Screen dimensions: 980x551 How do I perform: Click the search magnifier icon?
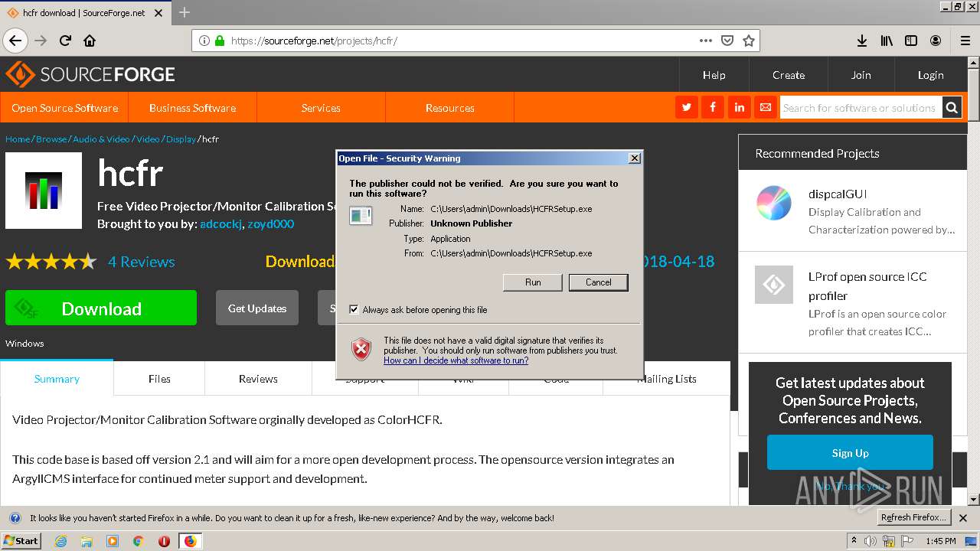[952, 107]
